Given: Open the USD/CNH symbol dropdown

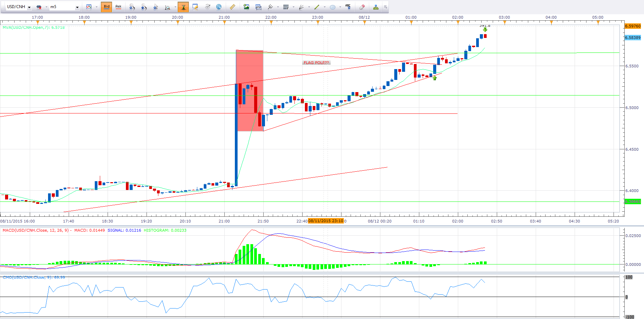Looking at the screenshot, I should (x=29, y=7).
